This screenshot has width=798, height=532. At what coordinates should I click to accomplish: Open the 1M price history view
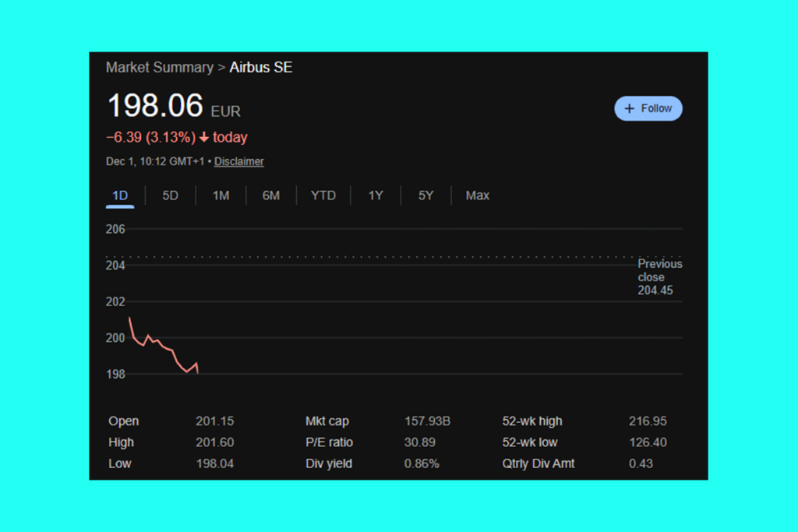[x=221, y=196]
